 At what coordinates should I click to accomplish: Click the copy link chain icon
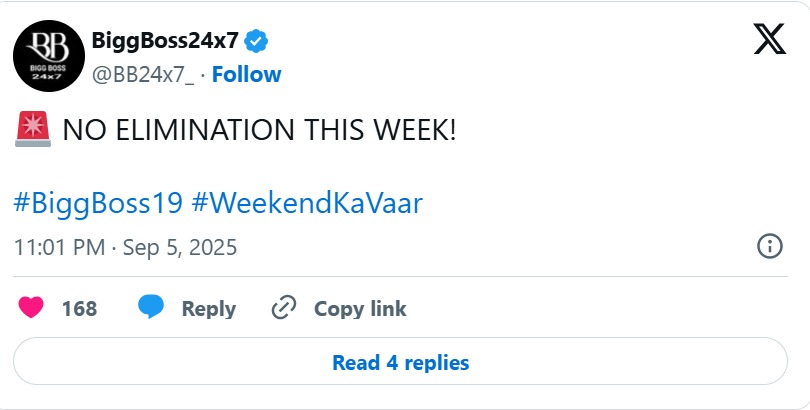click(x=285, y=308)
